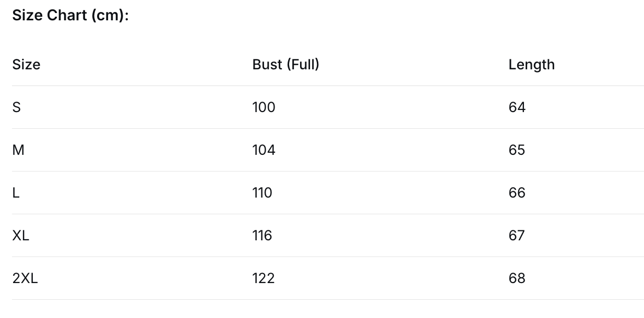
Task: Click length value 68
Action: tap(517, 278)
